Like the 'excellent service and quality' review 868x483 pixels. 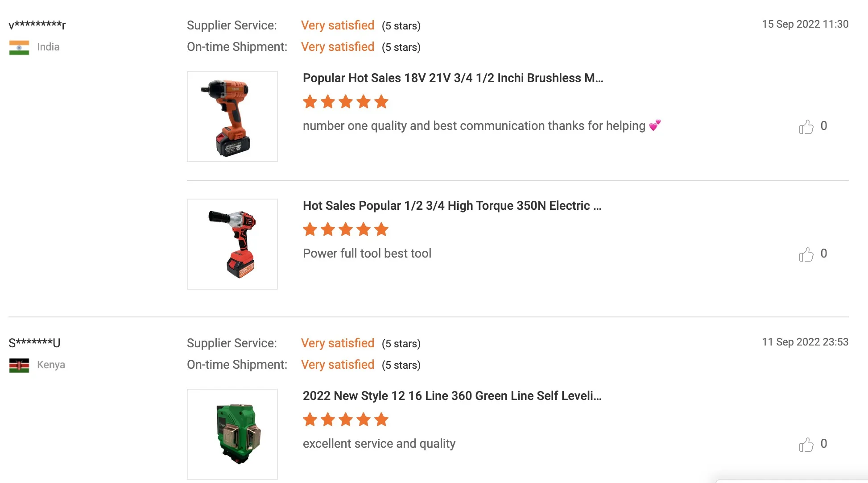point(806,445)
